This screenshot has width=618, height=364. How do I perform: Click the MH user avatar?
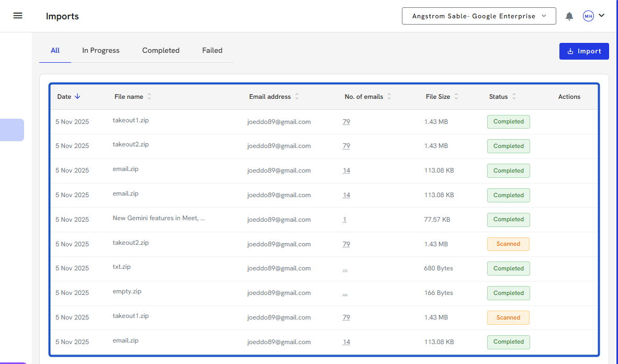coord(588,16)
